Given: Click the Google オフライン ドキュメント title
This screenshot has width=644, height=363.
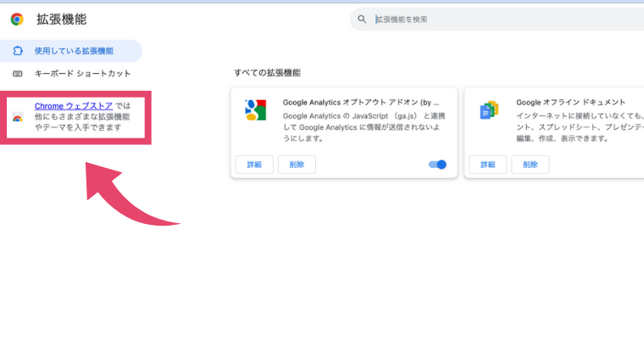Looking at the screenshot, I should (570, 103).
